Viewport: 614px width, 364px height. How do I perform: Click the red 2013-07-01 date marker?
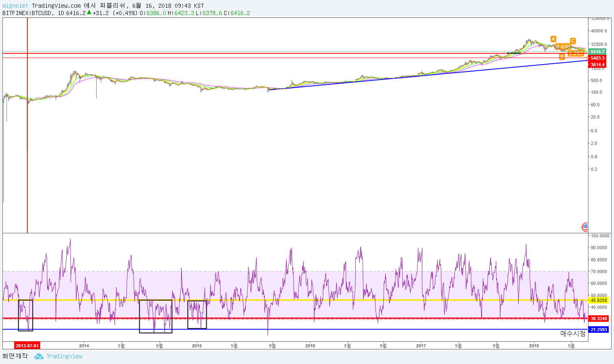point(27,346)
